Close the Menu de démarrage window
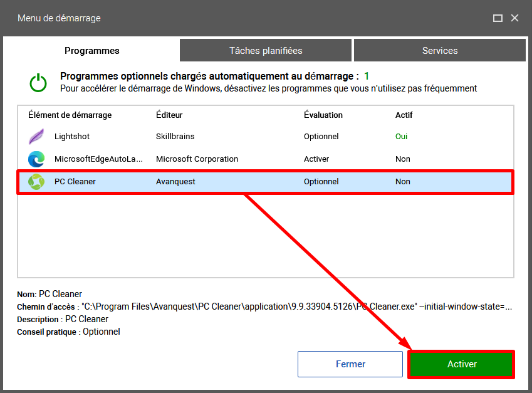The image size is (532, 393). click(514, 18)
